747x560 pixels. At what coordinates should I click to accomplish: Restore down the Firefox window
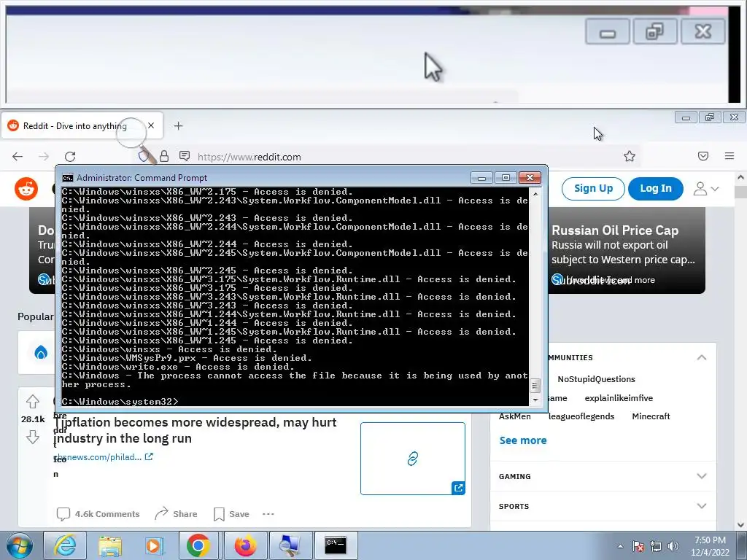710,117
